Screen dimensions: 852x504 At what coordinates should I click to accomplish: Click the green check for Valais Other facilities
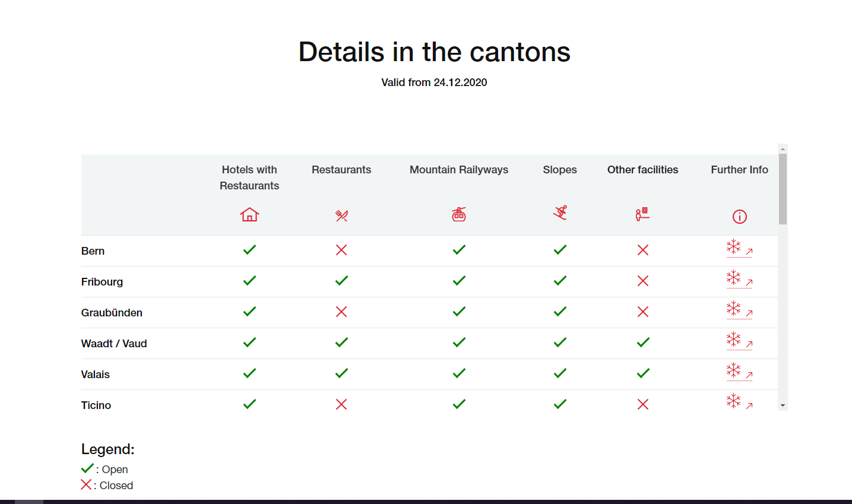click(x=643, y=373)
